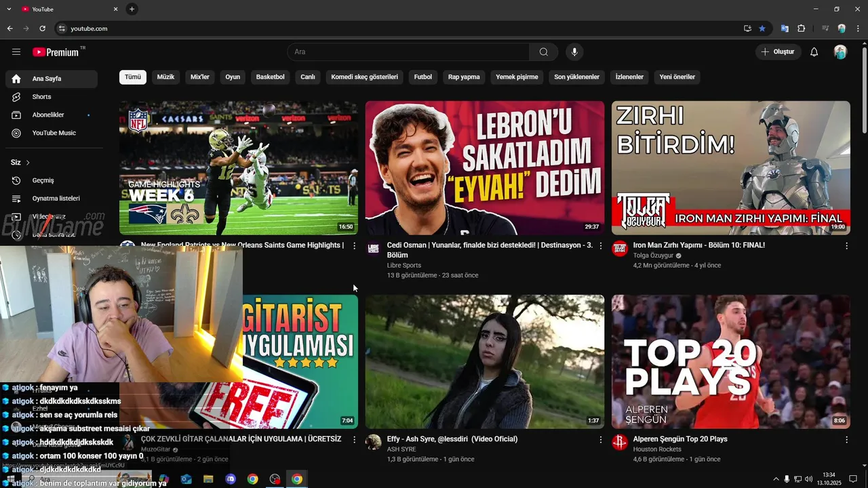Select the Rap yapma filter chip
Viewport: 868px width, 488px height.
click(x=464, y=77)
